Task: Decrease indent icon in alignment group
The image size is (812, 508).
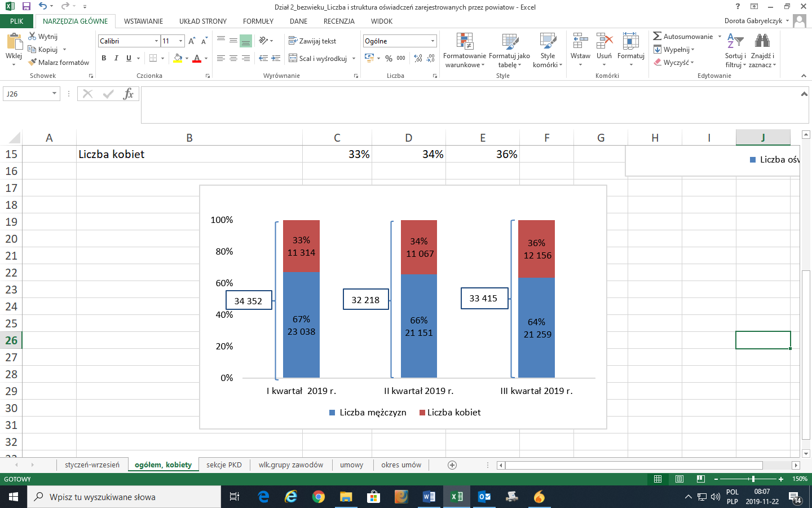Action: point(263,58)
